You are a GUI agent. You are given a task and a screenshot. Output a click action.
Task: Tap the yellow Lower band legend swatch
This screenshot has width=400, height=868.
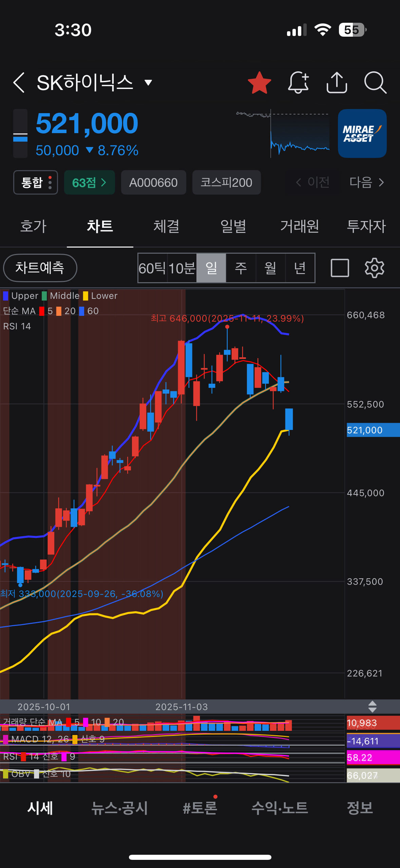click(x=85, y=296)
